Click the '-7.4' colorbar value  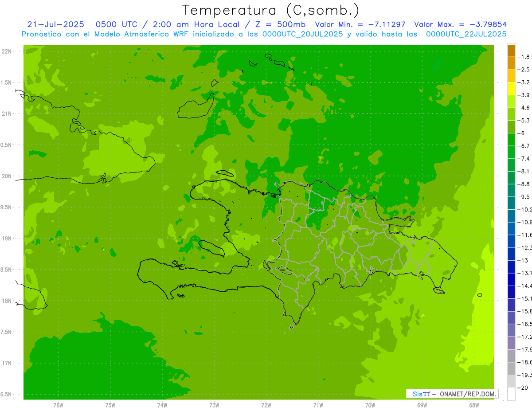[523, 159]
